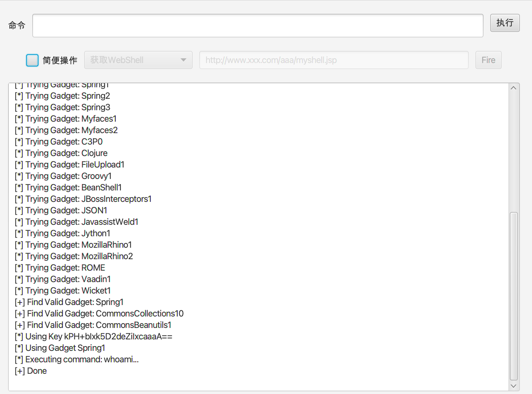Viewport: 532px width, 394px height.
Task: Select log line 'Trying Gadget: Vaadin1'
Action: click(x=63, y=279)
